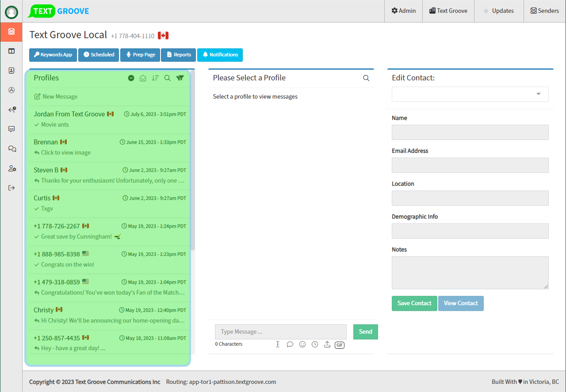Open the Edit Contact dropdown

[x=470, y=94]
